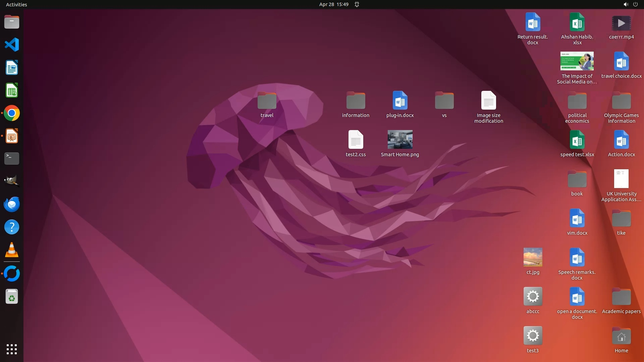Launch GIMP image editor from dock
The height and width of the screenshot is (362, 644).
click(x=12, y=181)
